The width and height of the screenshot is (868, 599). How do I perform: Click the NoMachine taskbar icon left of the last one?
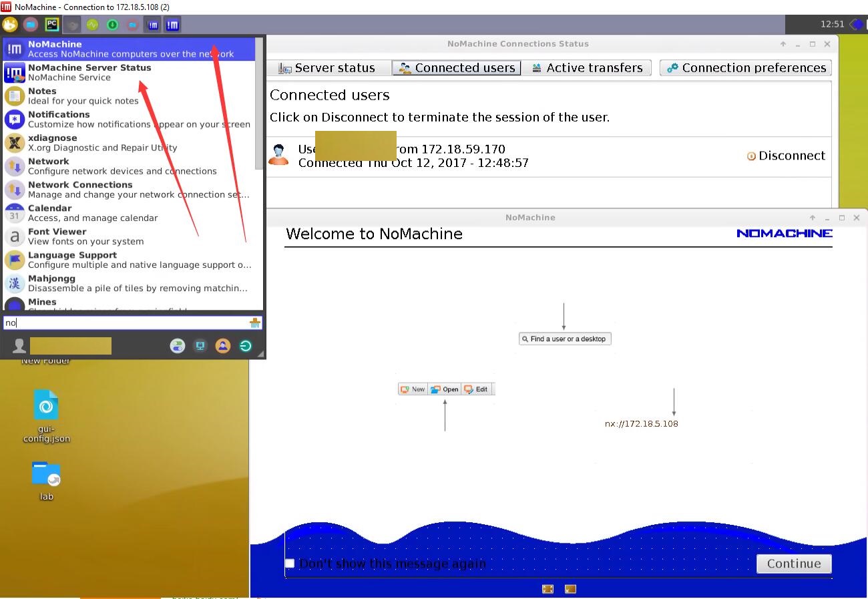click(x=153, y=25)
